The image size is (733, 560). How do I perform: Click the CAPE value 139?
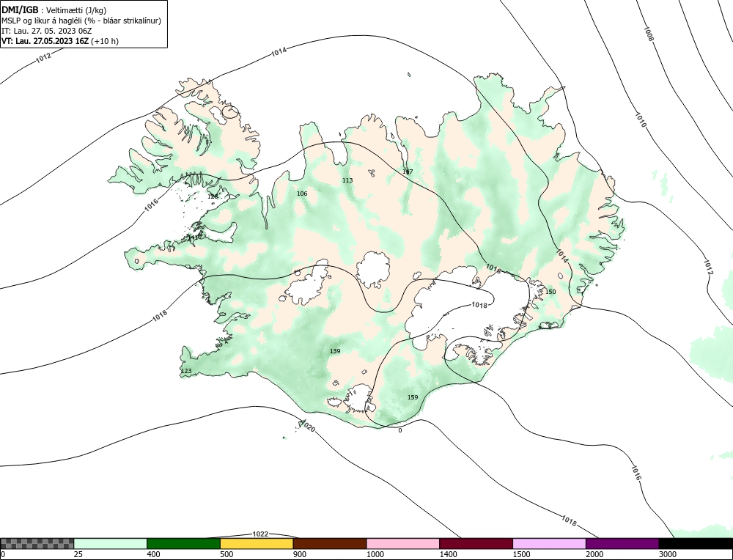tap(335, 351)
